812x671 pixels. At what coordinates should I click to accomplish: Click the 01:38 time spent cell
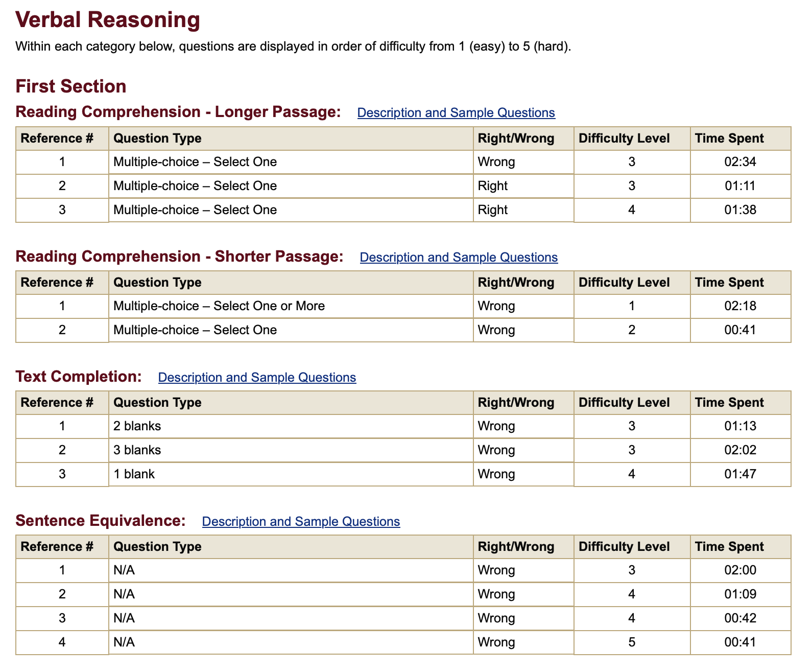740,210
